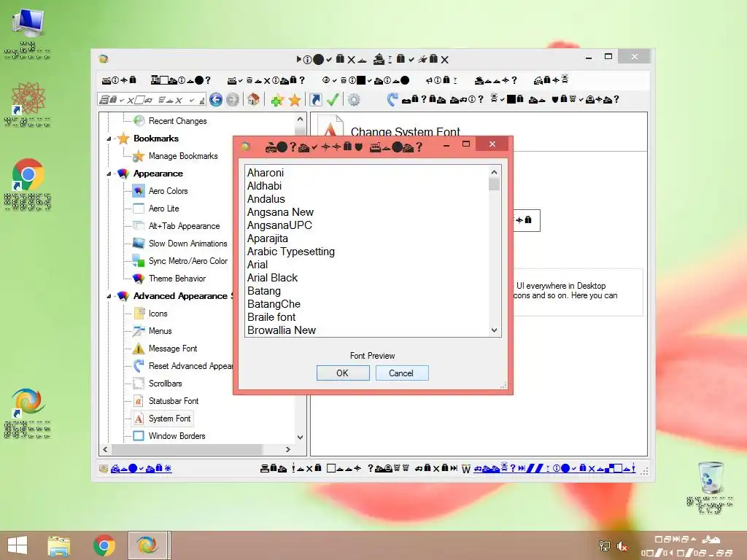Collapse the Bookmarks tree node

(109, 139)
